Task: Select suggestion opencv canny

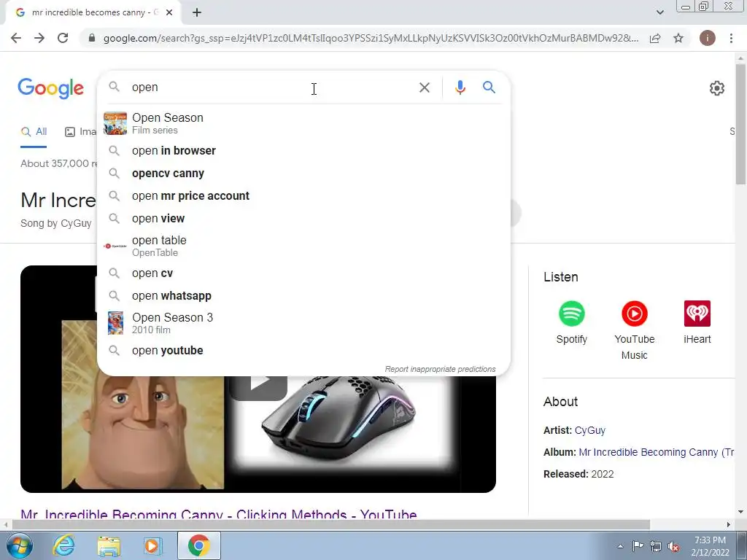Action: pos(303,174)
